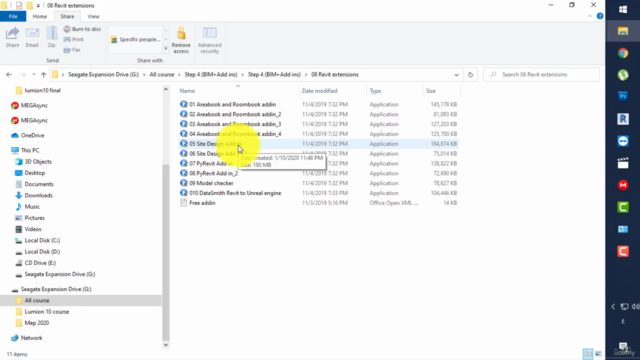This screenshot has width=640, height=360.
Task: Select Specific people option
Action: click(x=135, y=40)
